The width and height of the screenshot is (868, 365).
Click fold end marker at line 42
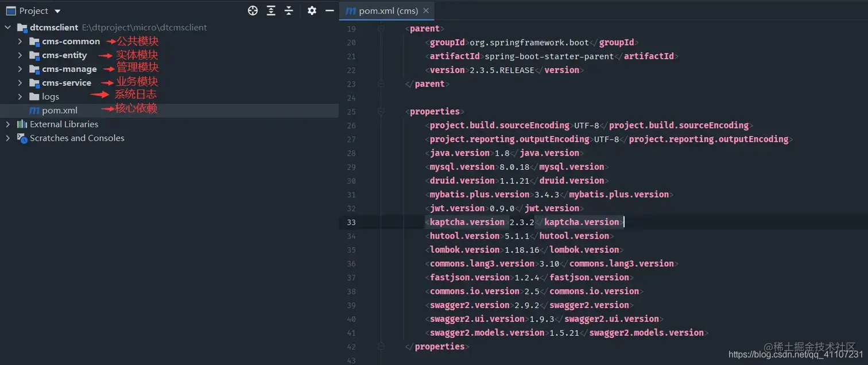coord(381,346)
